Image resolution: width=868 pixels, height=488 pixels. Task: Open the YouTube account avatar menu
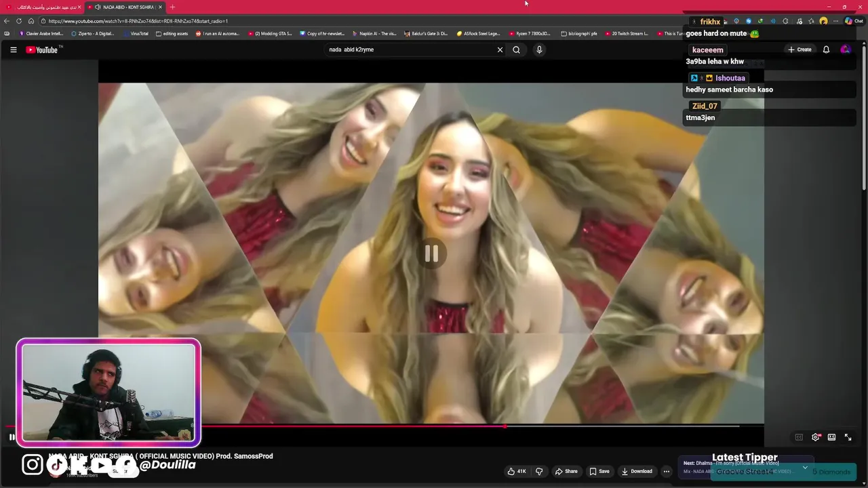click(845, 49)
